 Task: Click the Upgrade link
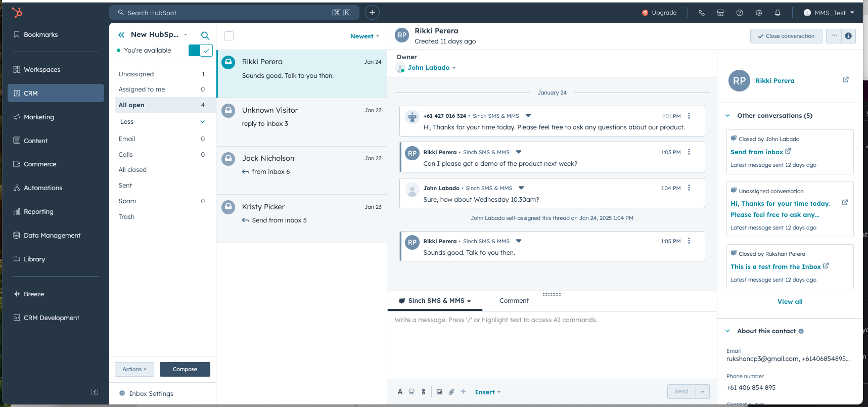[659, 13]
